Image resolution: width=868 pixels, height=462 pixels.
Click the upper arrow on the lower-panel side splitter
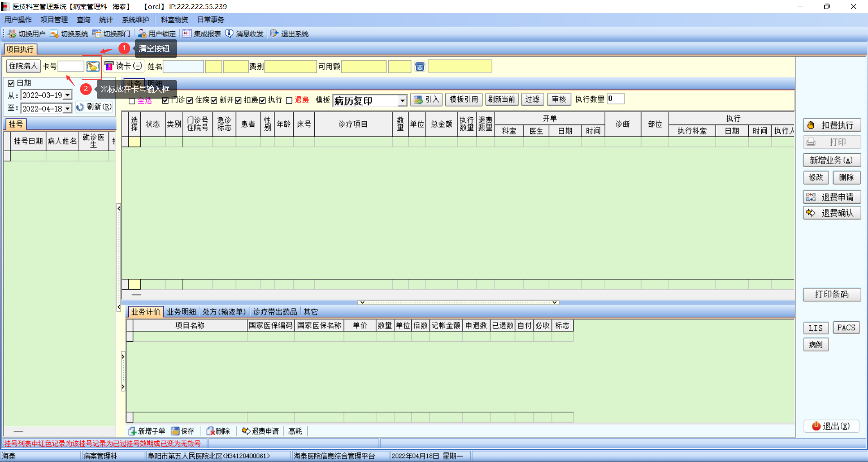point(123,357)
